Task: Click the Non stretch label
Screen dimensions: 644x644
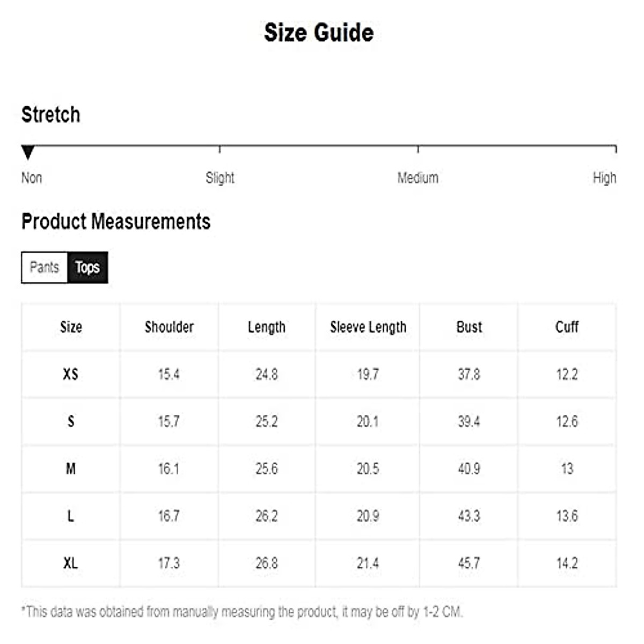Action: coord(32,178)
